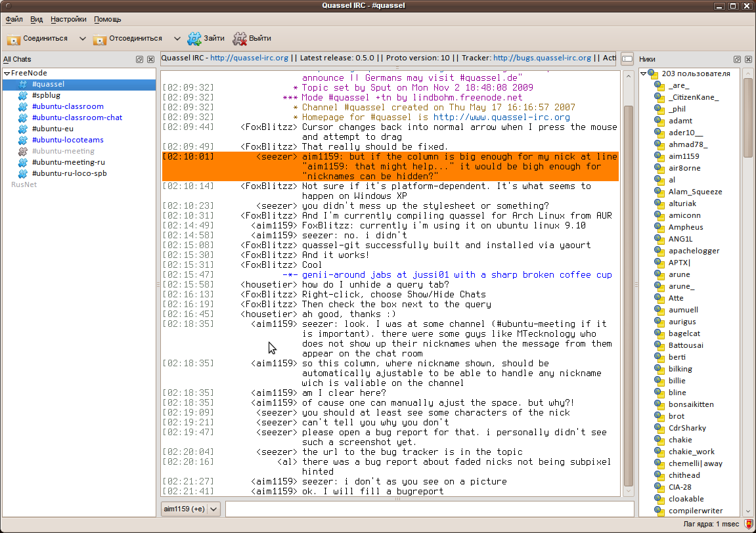Select the #quassel channel icon

[x=22, y=84]
